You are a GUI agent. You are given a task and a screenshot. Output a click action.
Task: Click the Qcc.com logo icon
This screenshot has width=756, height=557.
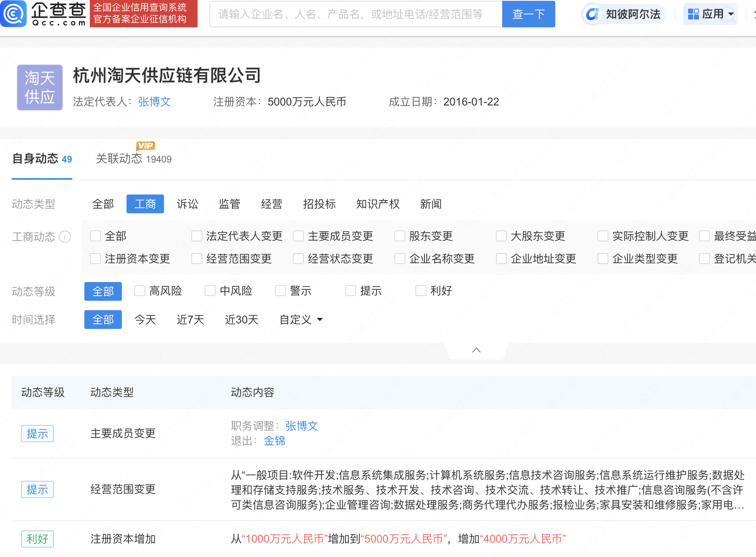click(x=14, y=14)
